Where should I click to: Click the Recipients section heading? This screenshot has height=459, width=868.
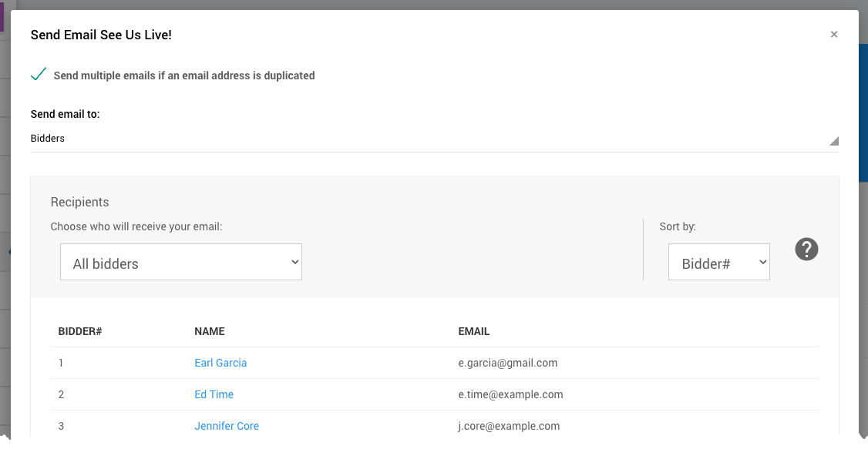click(79, 203)
